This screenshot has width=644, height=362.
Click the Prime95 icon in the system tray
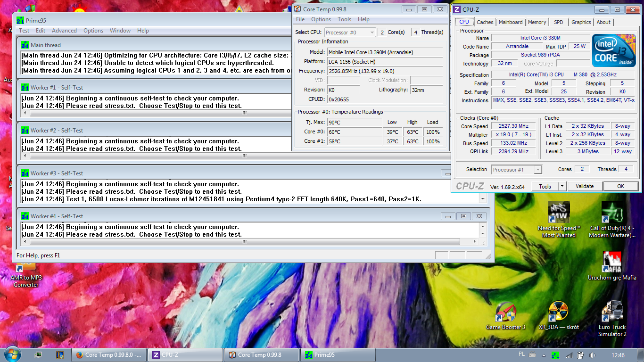coord(555,355)
